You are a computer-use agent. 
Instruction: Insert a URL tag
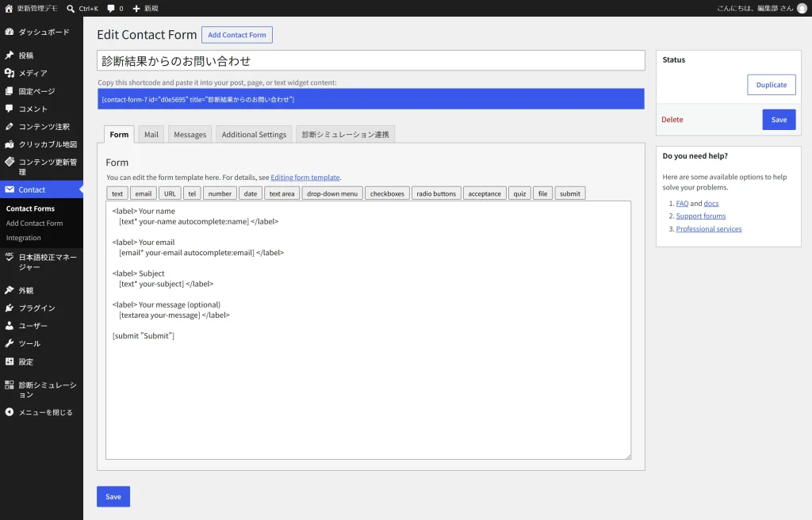tap(170, 193)
